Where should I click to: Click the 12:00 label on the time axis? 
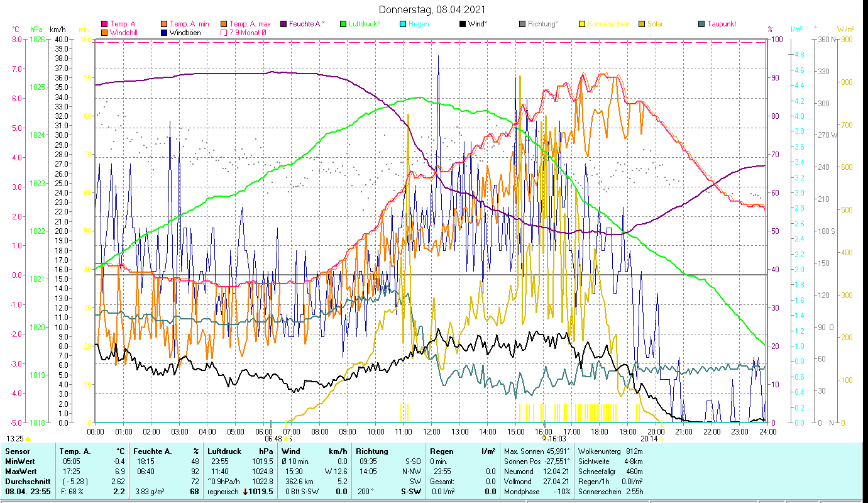(x=432, y=431)
